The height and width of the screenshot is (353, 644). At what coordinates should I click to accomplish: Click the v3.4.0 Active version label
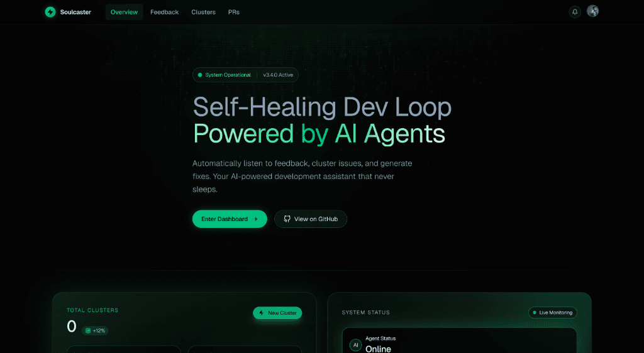278,75
